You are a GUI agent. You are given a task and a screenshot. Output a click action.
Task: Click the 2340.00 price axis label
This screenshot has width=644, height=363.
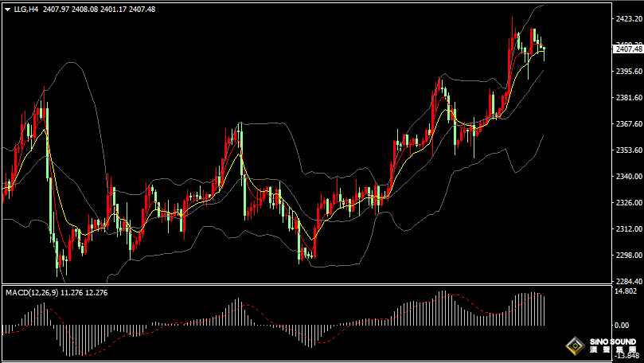click(x=628, y=177)
